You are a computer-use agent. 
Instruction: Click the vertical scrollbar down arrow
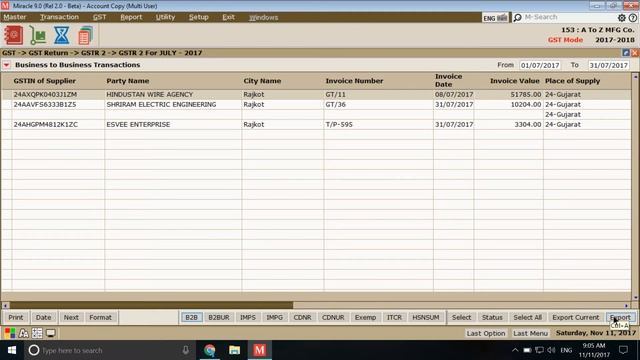(636, 297)
